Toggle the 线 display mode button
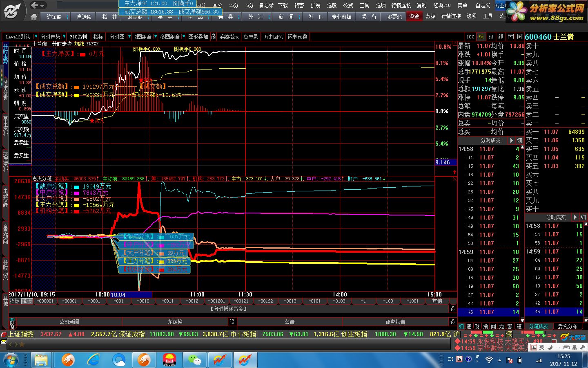This screenshot has height=368, width=588. pyautogui.click(x=501, y=37)
